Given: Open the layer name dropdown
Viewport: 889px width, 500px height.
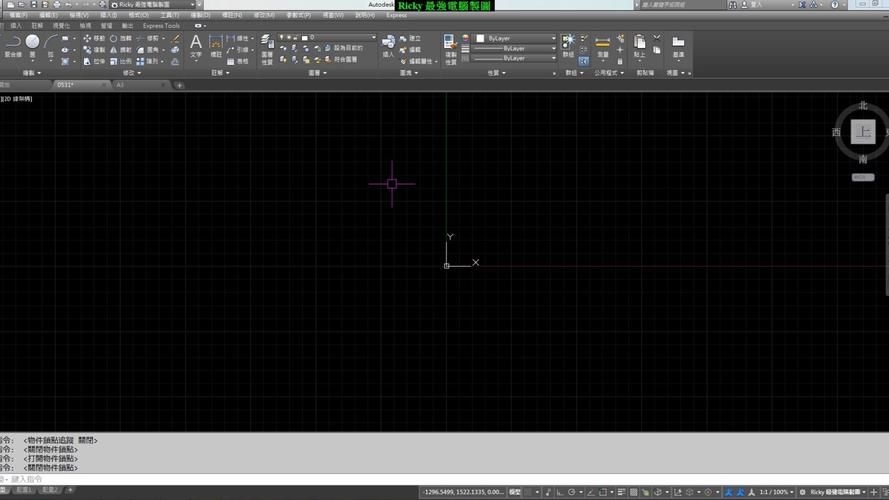Looking at the screenshot, I should pos(342,38).
